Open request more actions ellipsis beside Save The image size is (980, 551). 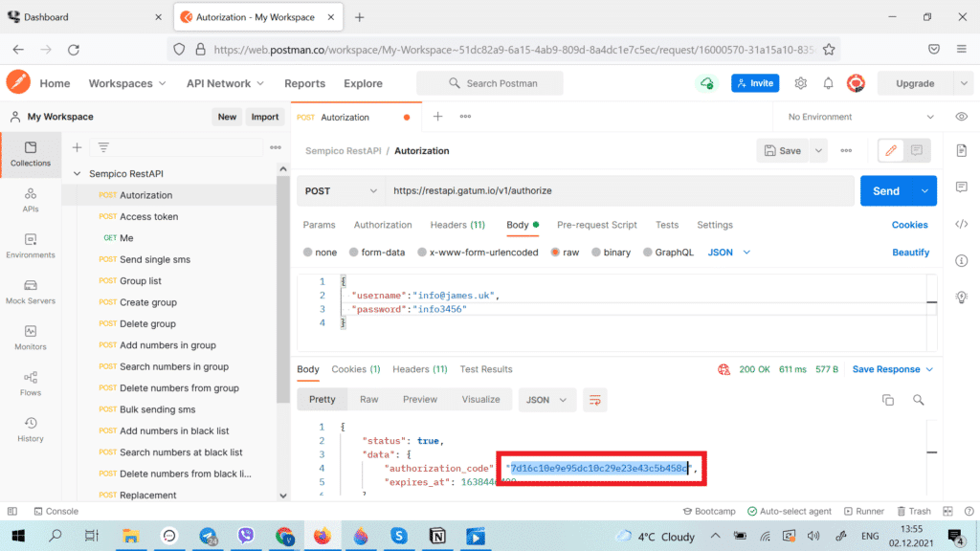pyautogui.click(x=846, y=150)
